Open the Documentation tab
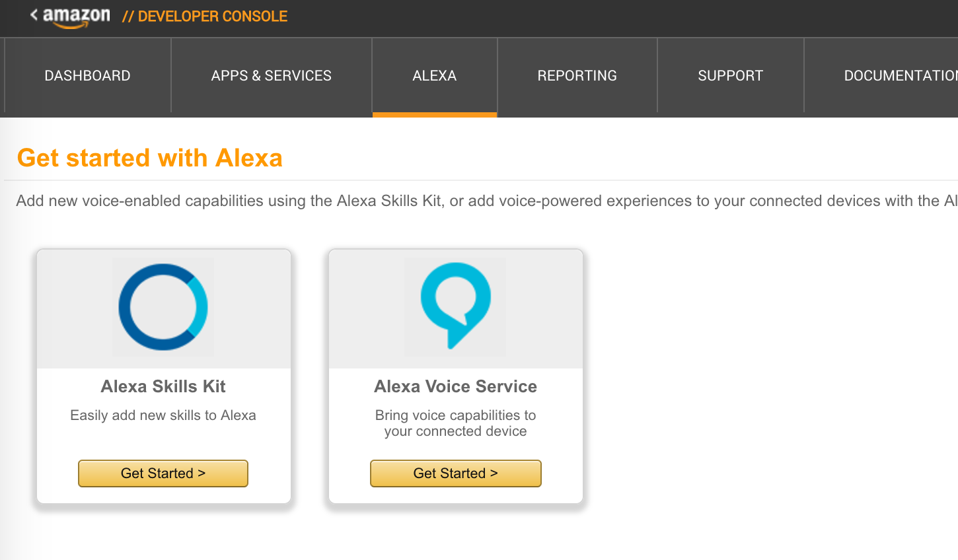Viewport: 958px width, 560px height. tap(881, 76)
